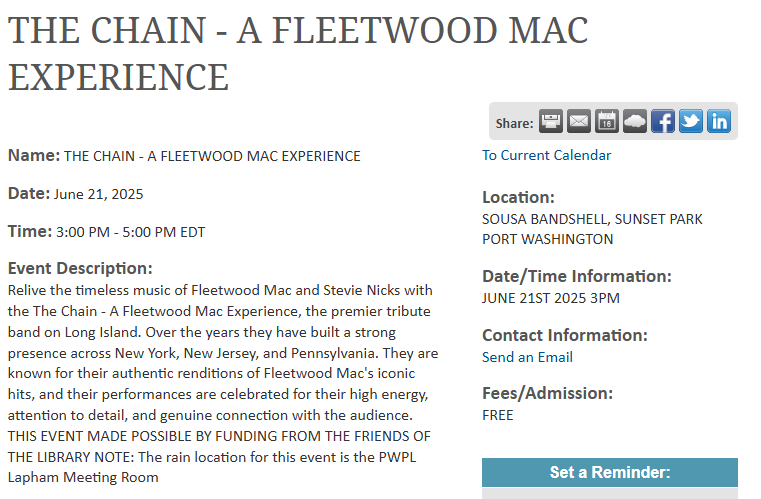761x499 pixels.
Task: Click the large page title heading
Action: [298, 53]
